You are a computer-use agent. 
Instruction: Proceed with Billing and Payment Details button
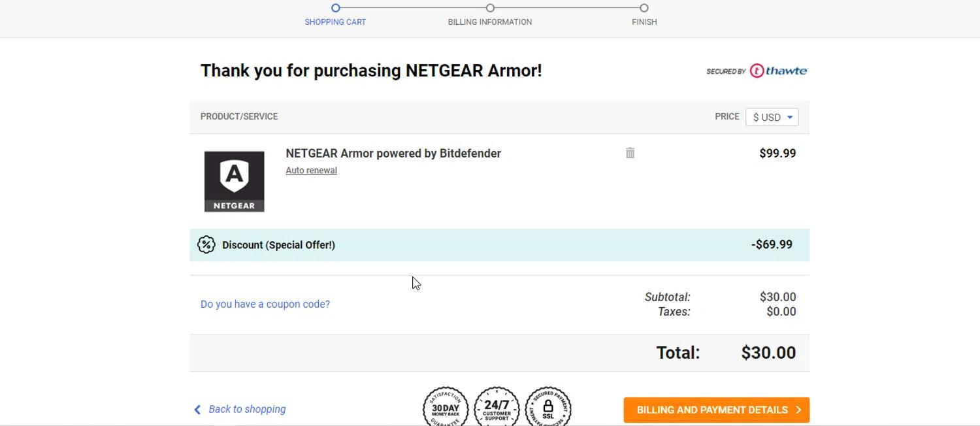coord(716,410)
